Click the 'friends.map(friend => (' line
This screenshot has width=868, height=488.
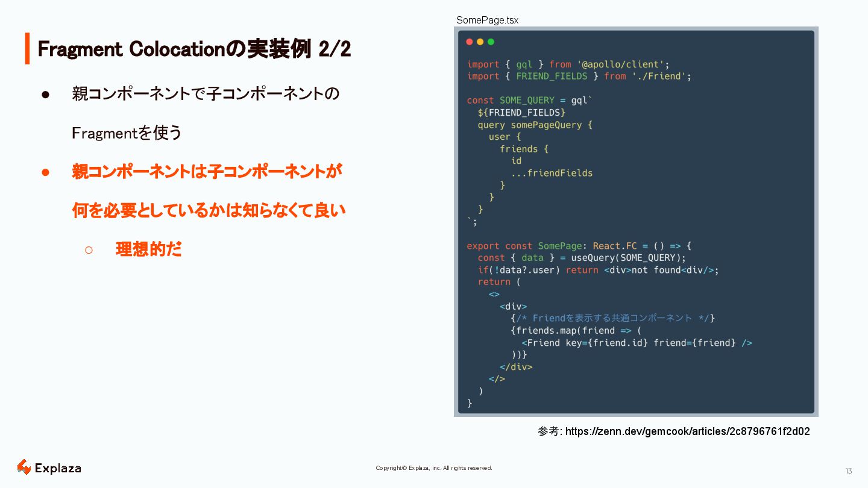point(576,330)
